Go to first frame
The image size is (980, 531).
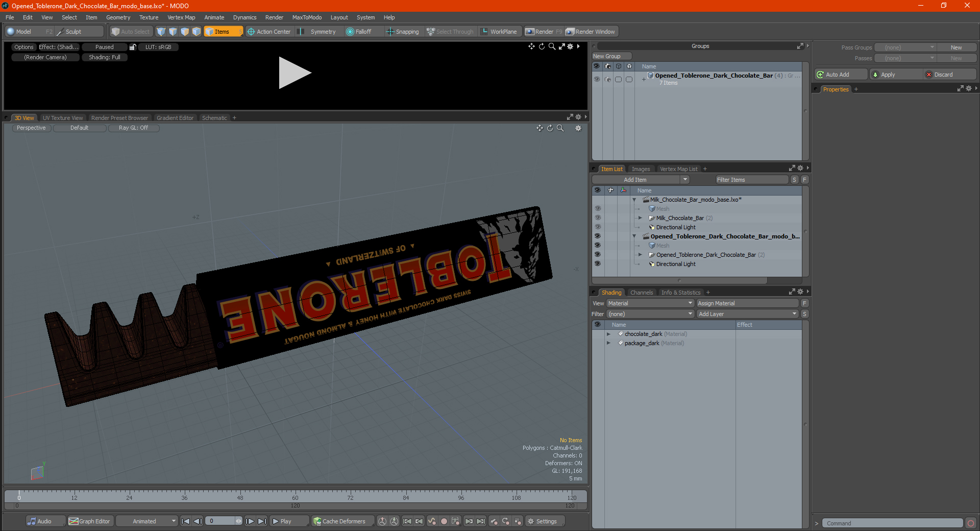[186, 521]
